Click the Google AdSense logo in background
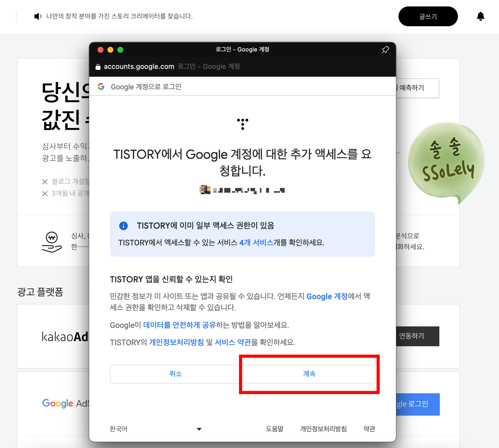This screenshot has height=448, width=499. click(x=66, y=404)
